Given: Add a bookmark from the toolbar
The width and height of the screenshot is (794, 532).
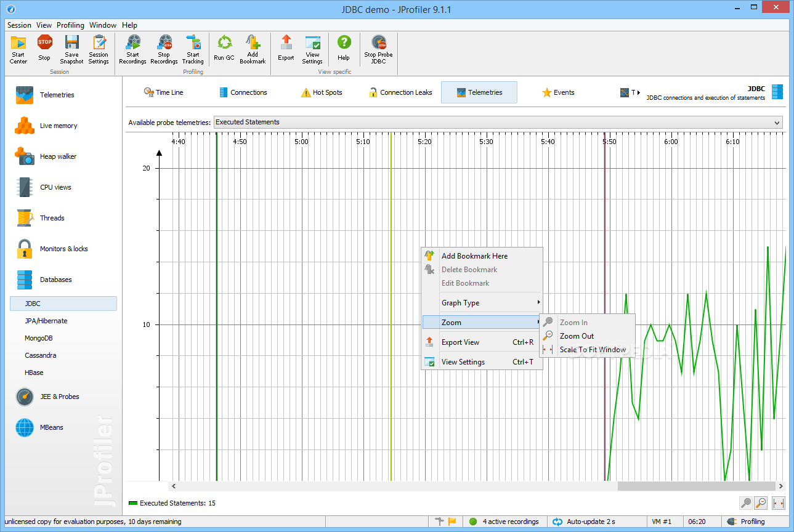Looking at the screenshot, I should click(x=253, y=49).
